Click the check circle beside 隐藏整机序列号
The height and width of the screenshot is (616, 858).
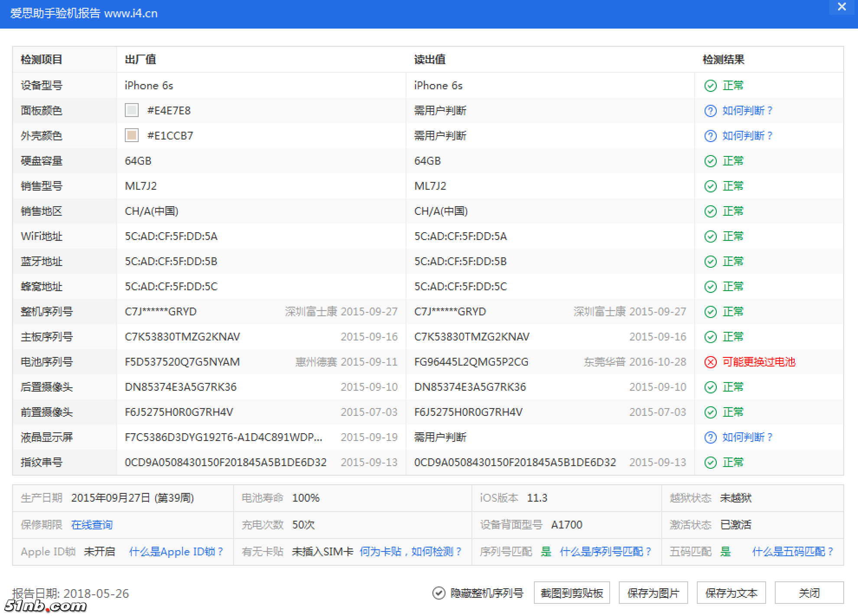(x=439, y=593)
